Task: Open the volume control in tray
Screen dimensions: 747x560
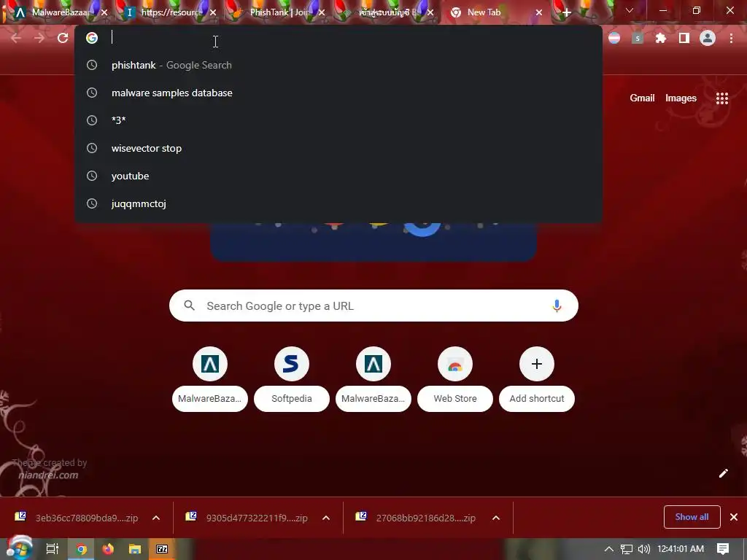Action: click(x=643, y=549)
